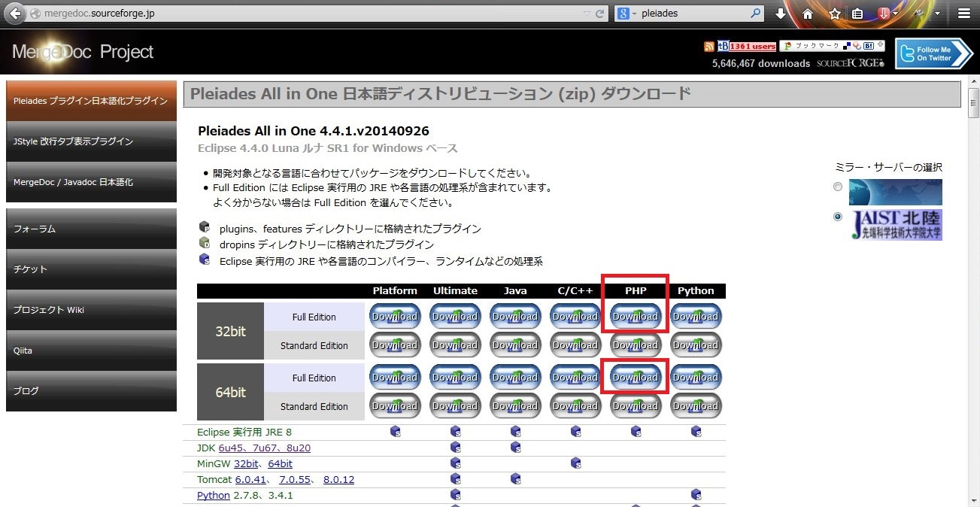
Task: Download 64bit Standard Edition C/C++ package
Action: [x=575, y=406]
